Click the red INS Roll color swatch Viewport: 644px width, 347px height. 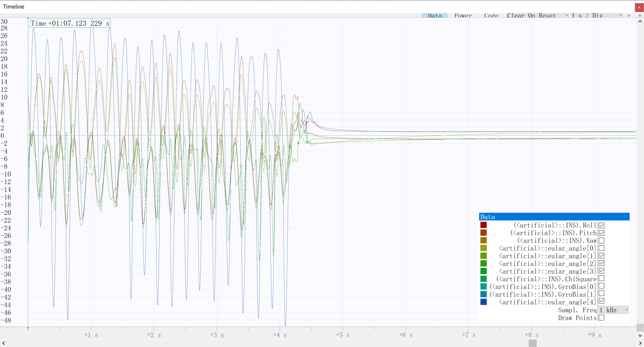click(x=483, y=225)
